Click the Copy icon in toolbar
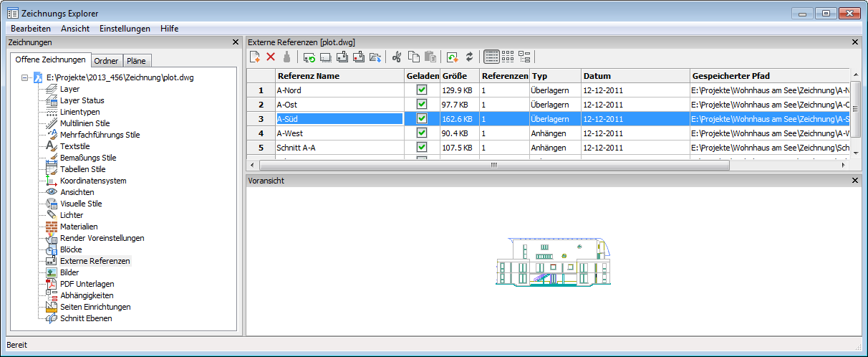Screen dimensions: 868x357 coord(413,57)
